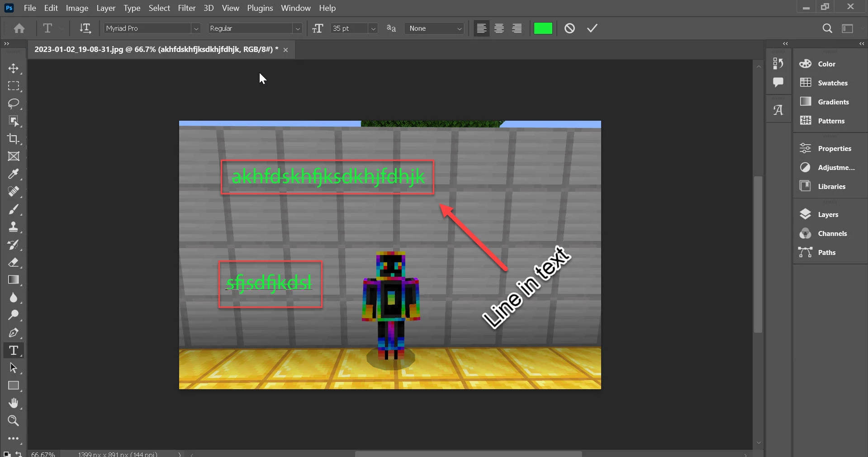The image size is (868, 457).
Task: Select the Blur tool
Action: tap(14, 297)
